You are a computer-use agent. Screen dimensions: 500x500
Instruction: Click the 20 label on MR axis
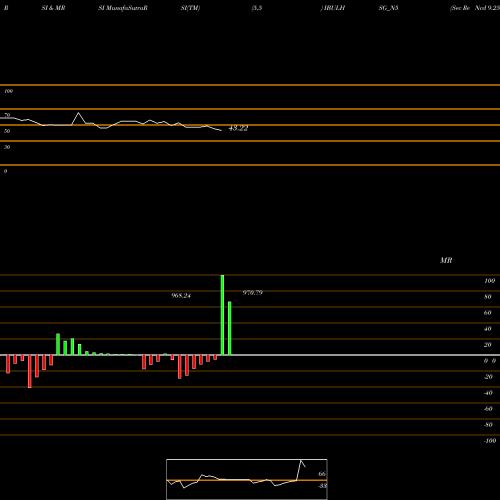click(x=488, y=345)
